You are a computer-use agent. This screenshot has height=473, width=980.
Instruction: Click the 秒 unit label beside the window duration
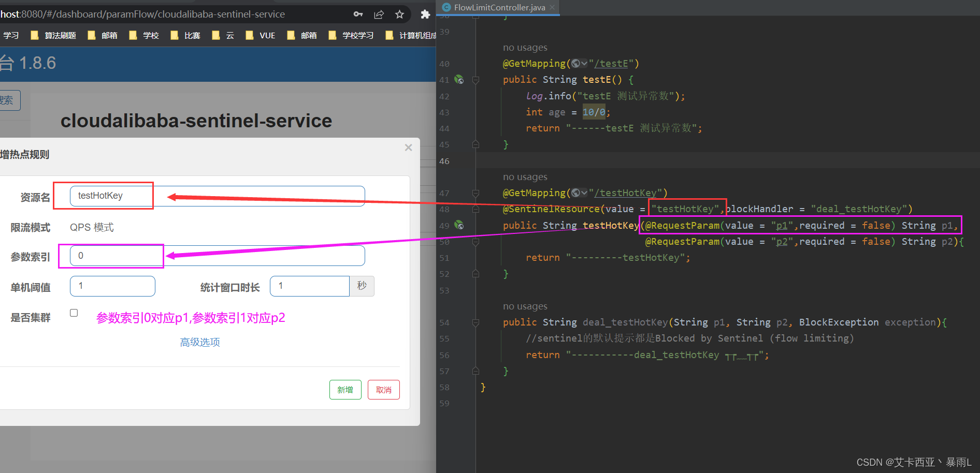tap(362, 286)
